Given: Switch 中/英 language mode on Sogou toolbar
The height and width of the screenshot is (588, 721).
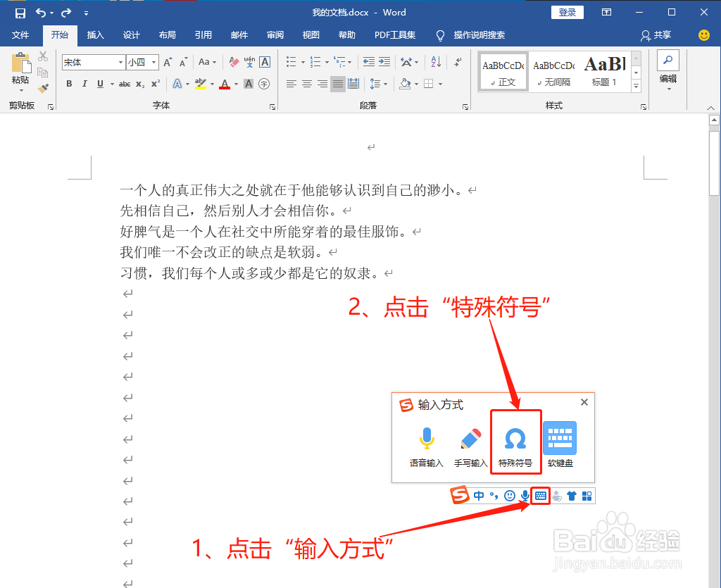Looking at the screenshot, I should (478, 495).
